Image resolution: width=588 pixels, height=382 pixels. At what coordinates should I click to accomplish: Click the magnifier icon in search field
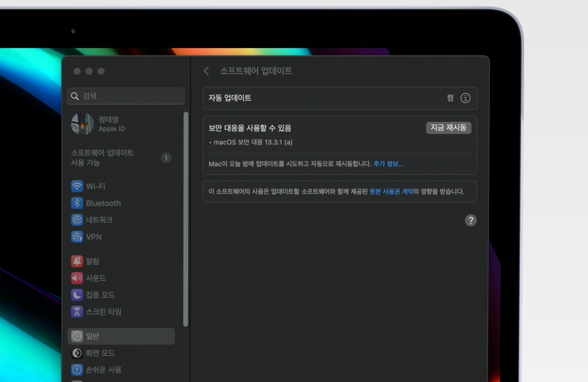tap(75, 96)
